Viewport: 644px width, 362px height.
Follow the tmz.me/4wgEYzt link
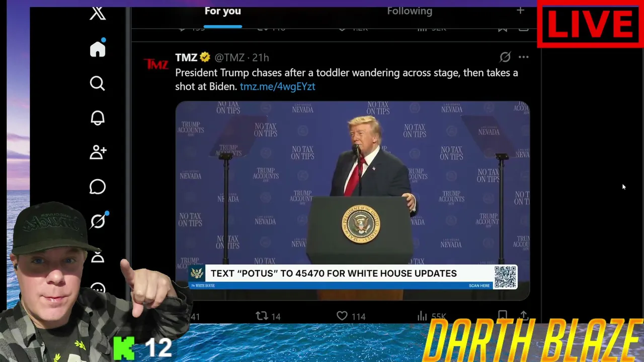278,86
